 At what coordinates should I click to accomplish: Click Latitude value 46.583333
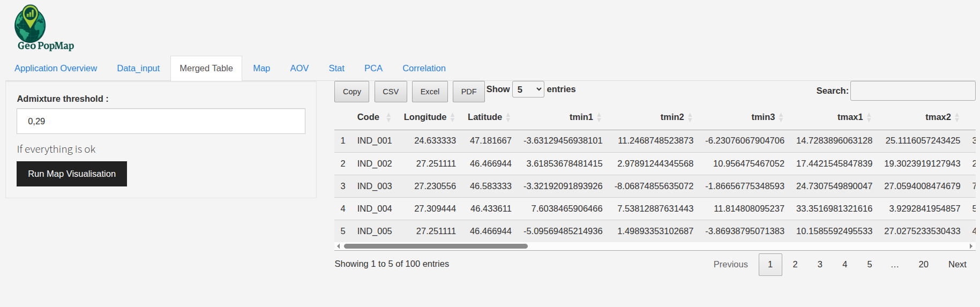tap(491, 186)
